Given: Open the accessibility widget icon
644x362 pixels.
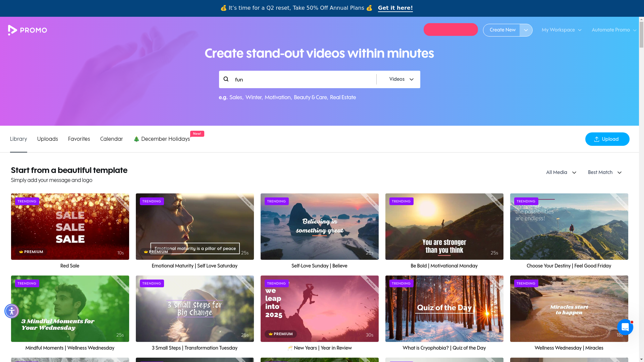Looking at the screenshot, I should (12, 311).
